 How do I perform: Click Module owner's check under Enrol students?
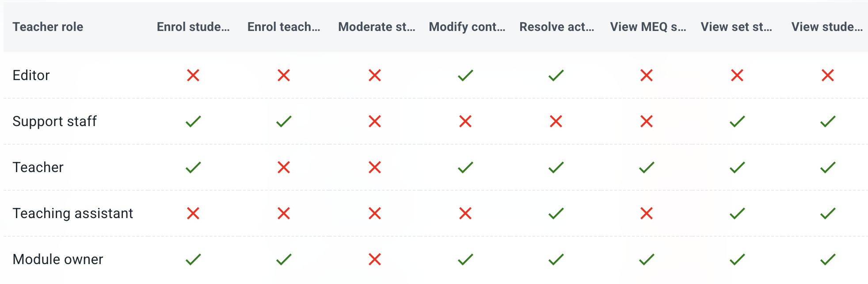[193, 259]
